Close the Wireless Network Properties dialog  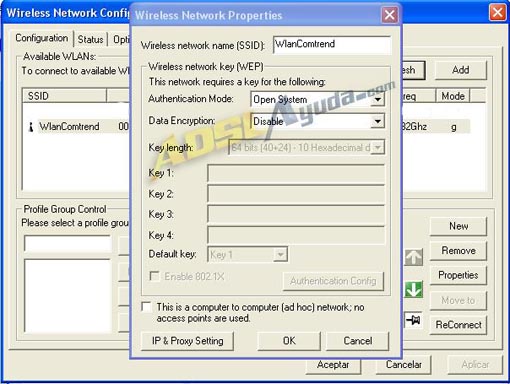pyautogui.click(x=389, y=15)
